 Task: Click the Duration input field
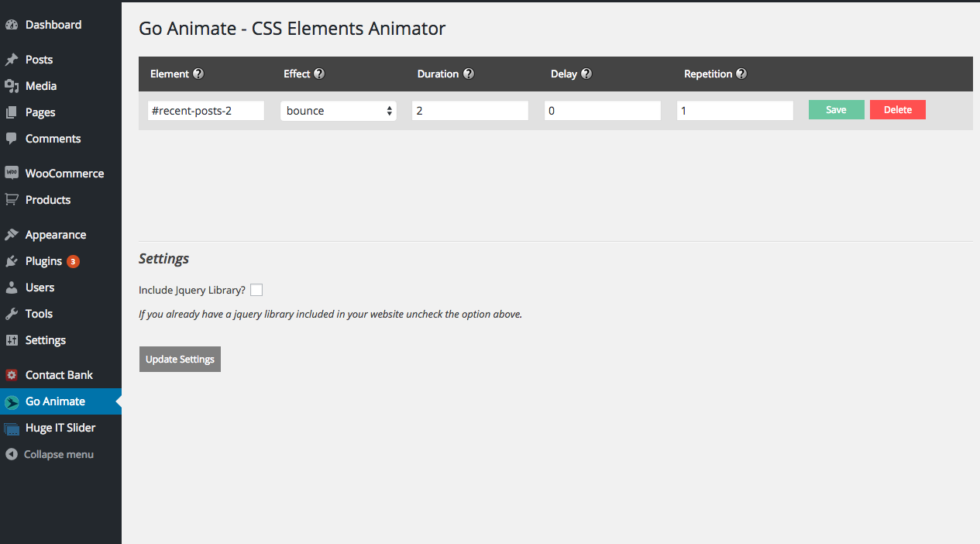point(470,111)
